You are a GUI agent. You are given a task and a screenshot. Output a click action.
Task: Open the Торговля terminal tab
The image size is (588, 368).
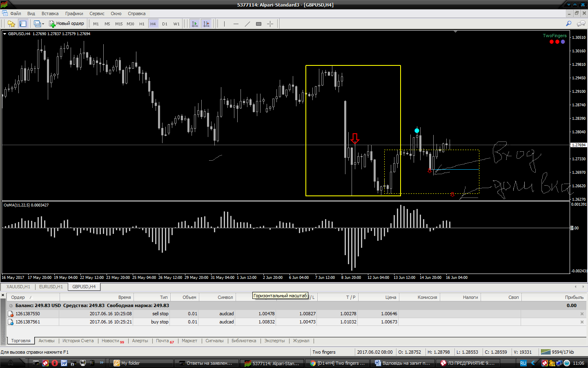(21, 341)
